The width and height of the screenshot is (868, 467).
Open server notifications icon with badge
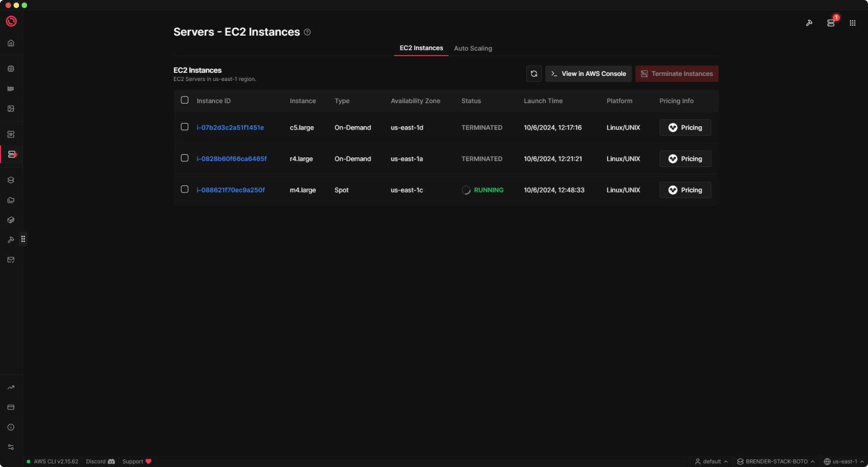coord(831,23)
